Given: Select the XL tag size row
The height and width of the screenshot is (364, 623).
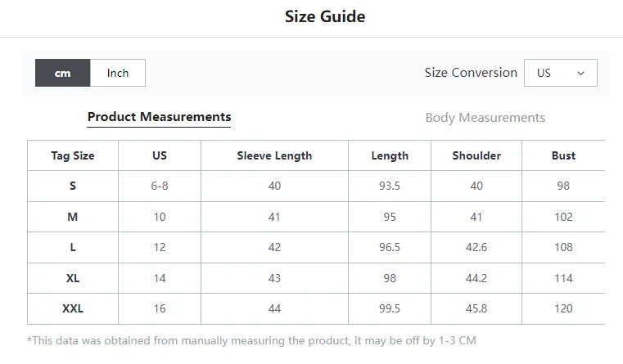Looking at the screenshot, I should pos(316,278).
